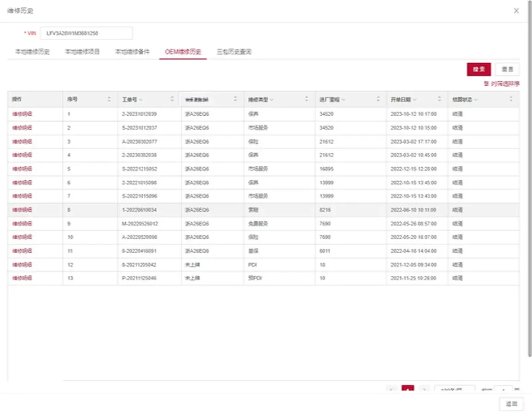The width and height of the screenshot is (532, 415).
Task: Switch to the 本地维修备件 tab
Action: 133,51
